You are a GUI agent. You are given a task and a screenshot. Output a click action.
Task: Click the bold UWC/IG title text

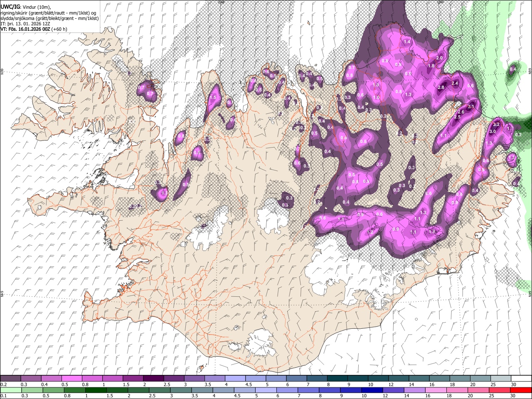click(10, 7)
